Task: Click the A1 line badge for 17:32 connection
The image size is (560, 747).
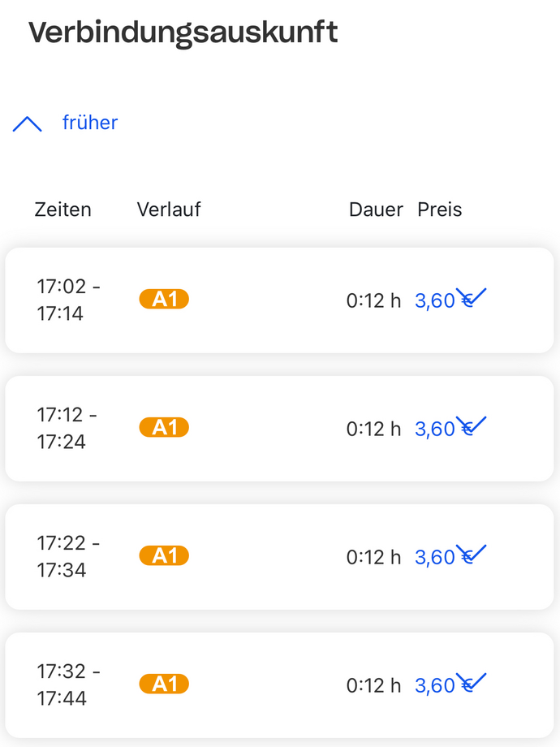Action: (164, 684)
